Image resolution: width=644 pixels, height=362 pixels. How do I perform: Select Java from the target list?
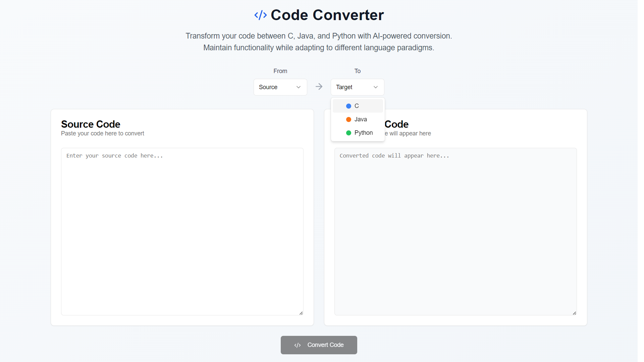358,119
